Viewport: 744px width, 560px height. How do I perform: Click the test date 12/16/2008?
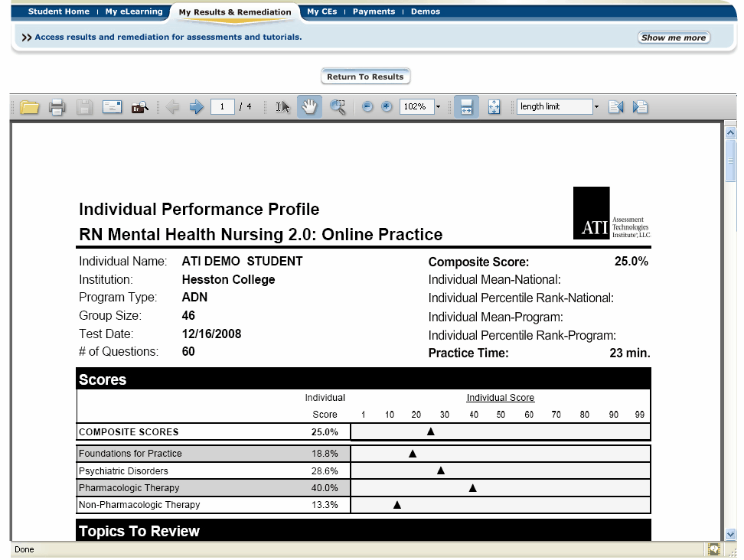click(x=211, y=334)
